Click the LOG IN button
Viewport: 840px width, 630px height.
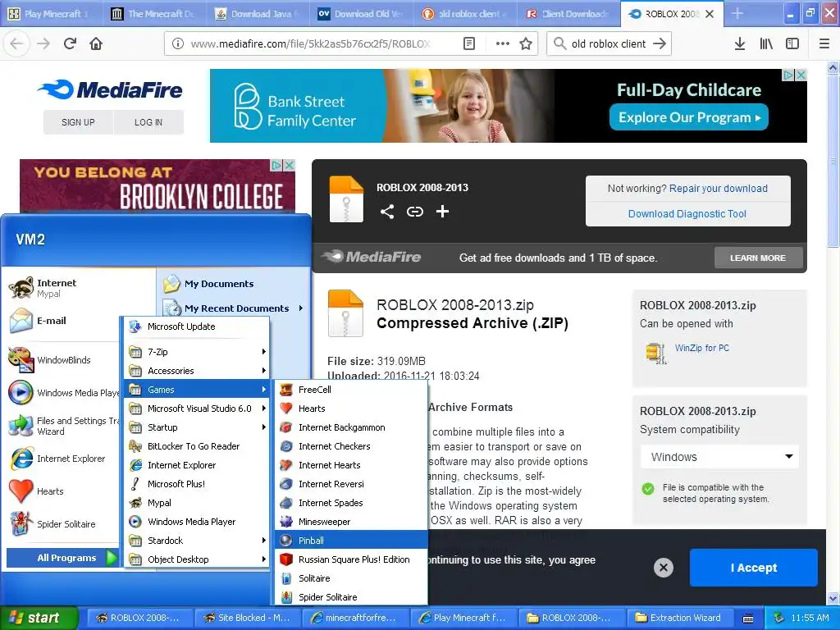[148, 122]
